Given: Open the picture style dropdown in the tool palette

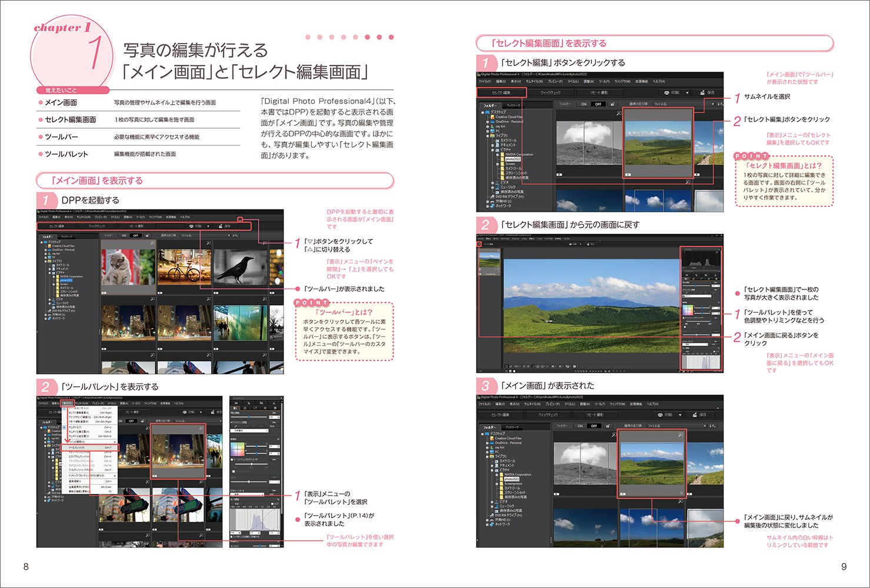Looking at the screenshot, I should [247, 495].
